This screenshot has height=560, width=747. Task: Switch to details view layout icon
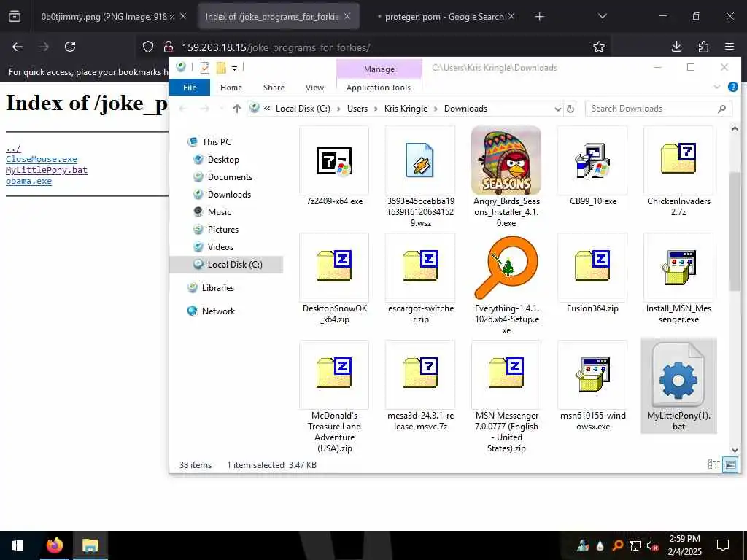coord(713,464)
